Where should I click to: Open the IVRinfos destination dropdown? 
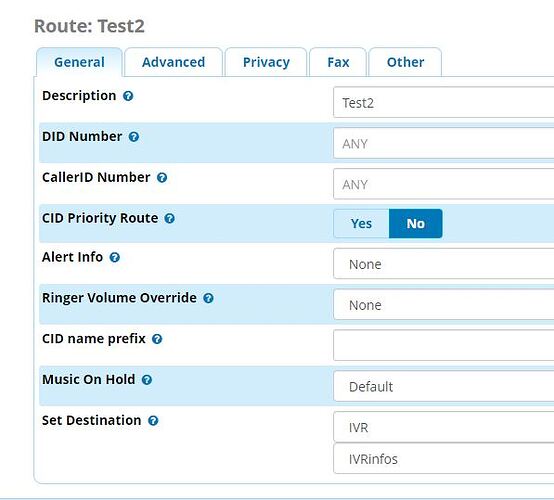click(443, 459)
